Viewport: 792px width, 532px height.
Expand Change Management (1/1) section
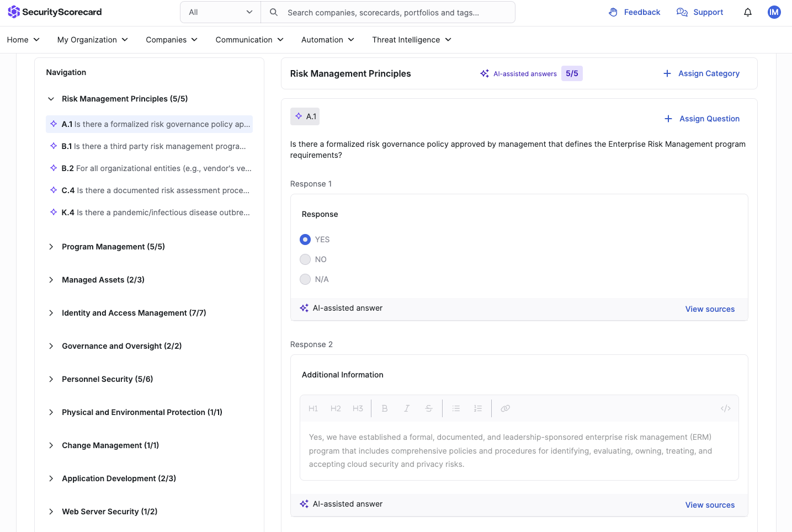click(51, 445)
